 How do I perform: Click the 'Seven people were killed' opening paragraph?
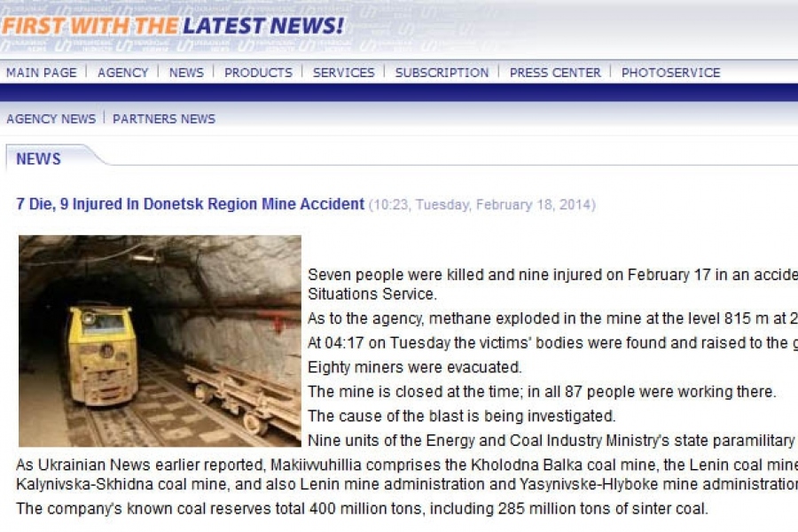click(x=552, y=284)
